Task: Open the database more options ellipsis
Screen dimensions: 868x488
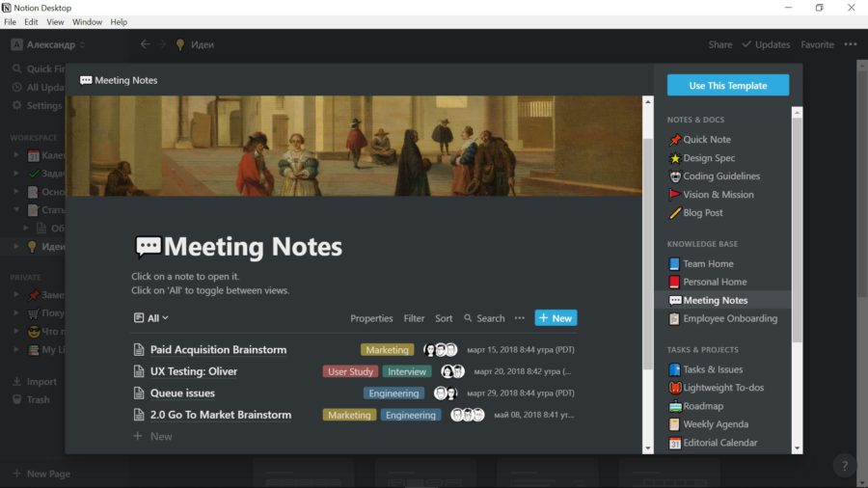Action: pyautogui.click(x=519, y=318)
